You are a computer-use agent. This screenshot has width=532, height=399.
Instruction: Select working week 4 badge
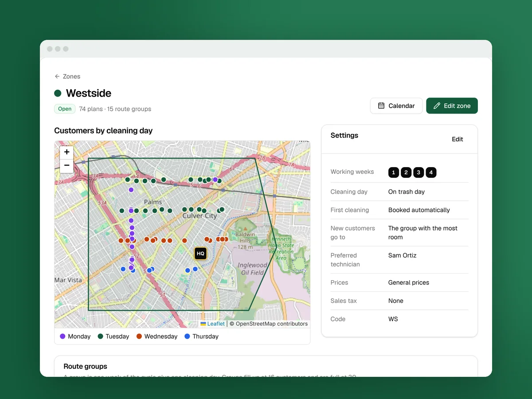point(431,172)
